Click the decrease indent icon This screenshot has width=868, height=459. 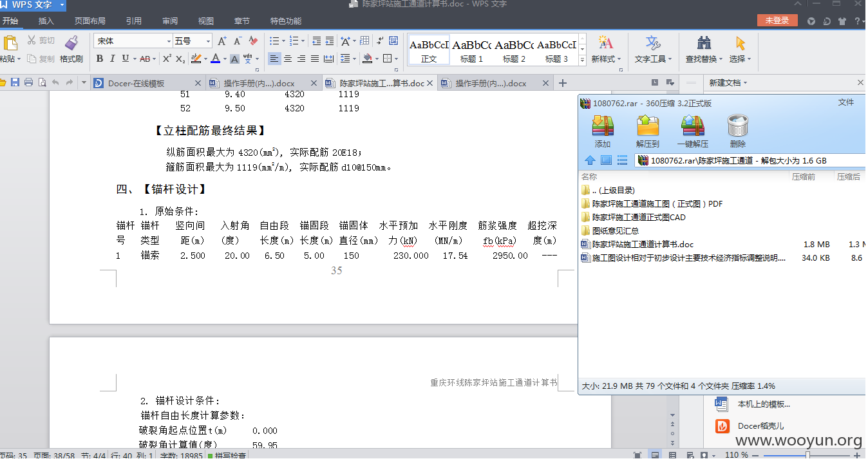pyautogui.click(x=316, y=41)
